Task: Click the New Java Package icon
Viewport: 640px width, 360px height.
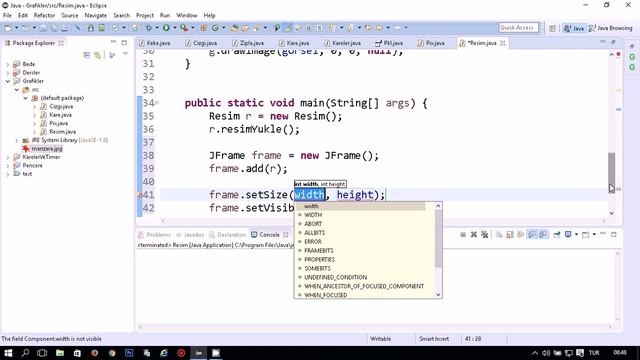Action: 203,28
